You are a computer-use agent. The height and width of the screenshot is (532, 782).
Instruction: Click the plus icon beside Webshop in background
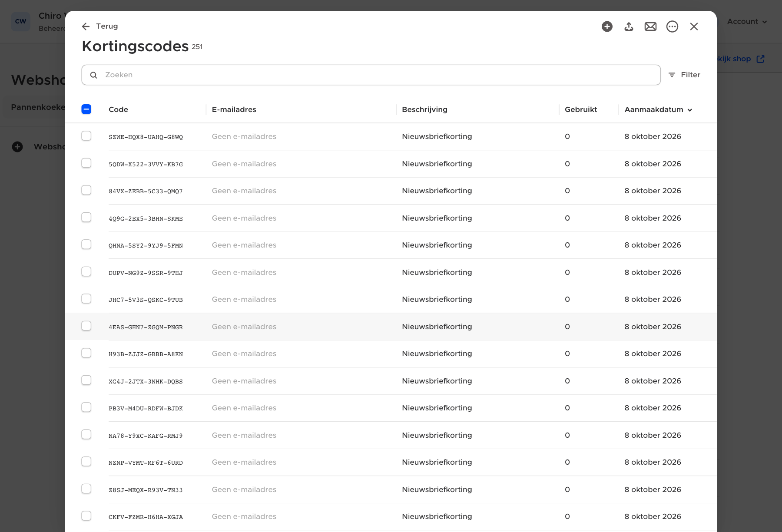pyautogui.click(x=17, y=147)
